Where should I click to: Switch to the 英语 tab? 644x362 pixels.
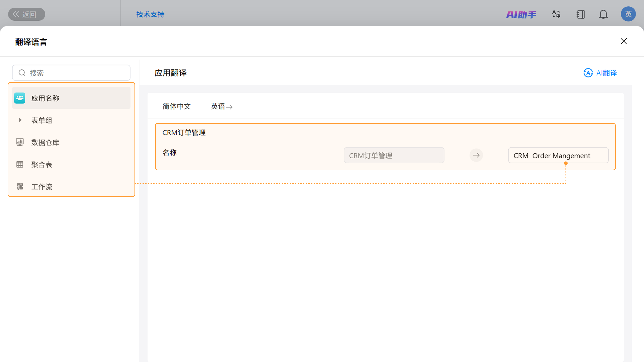point(218,106)
